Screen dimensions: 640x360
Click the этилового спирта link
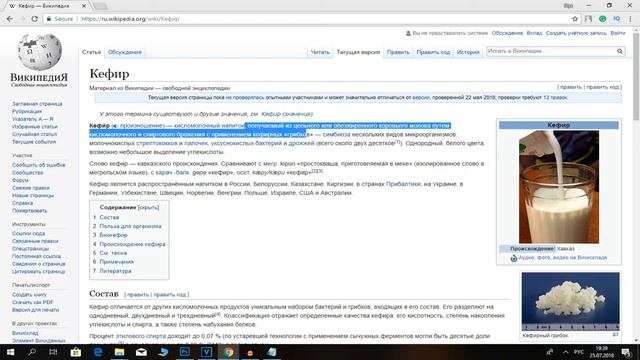[x=140, y=336]
